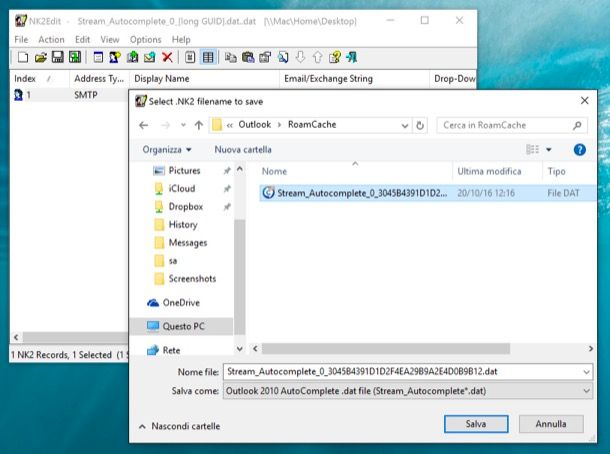The height and width of the screenshot is (454, 610).
Task: Click the move record down arrow icon
Action: (x=300, y=58)
